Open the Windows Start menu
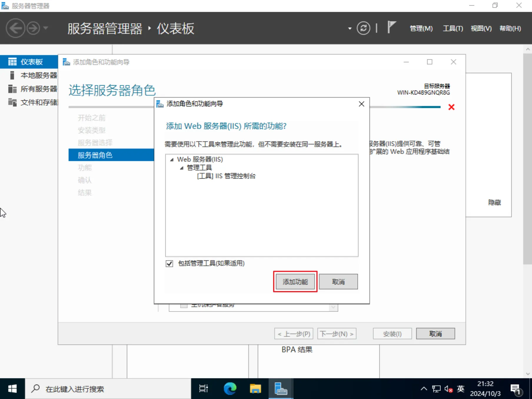532x399 pixels. (12, 389)
